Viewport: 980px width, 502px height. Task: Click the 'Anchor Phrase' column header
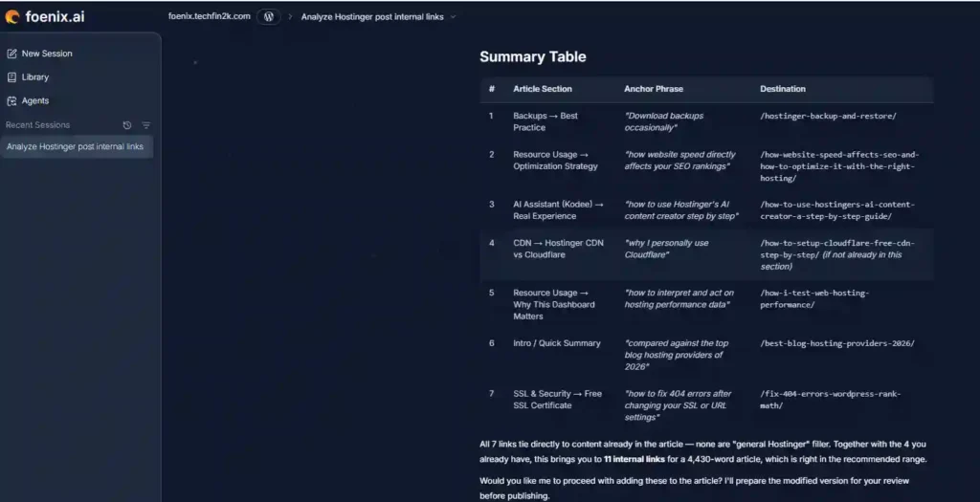(654, 89)
